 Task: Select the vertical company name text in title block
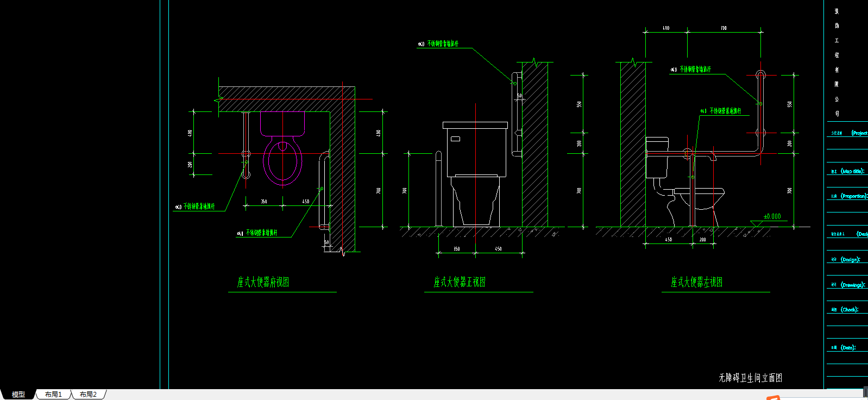pos(837,62)
